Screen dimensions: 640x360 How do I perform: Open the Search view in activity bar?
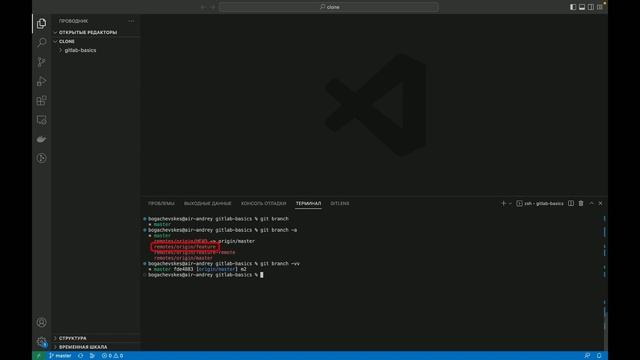coord(41,42)
